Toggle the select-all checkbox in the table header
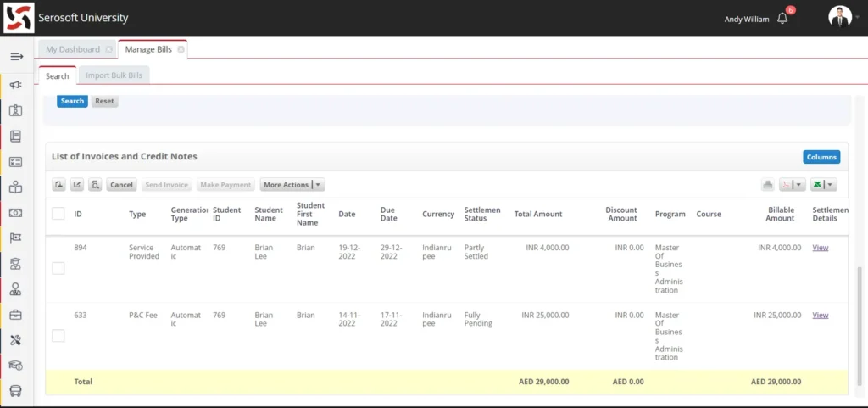Screen dimensions: 868x408 click(58, 214)
